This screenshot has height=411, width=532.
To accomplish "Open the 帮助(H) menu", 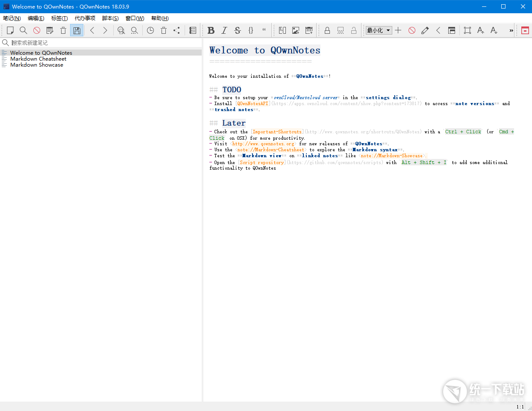I will [x=160, y=18].
